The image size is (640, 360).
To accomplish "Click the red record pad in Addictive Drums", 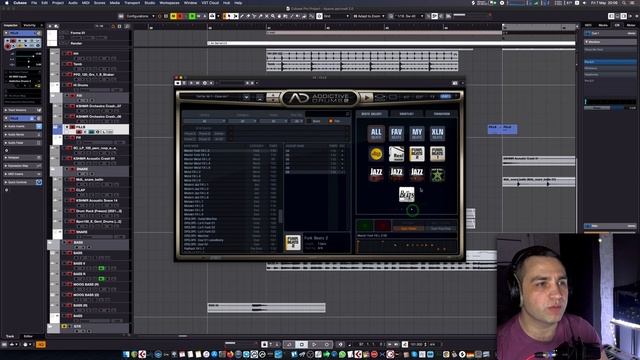I will point(383,225).
